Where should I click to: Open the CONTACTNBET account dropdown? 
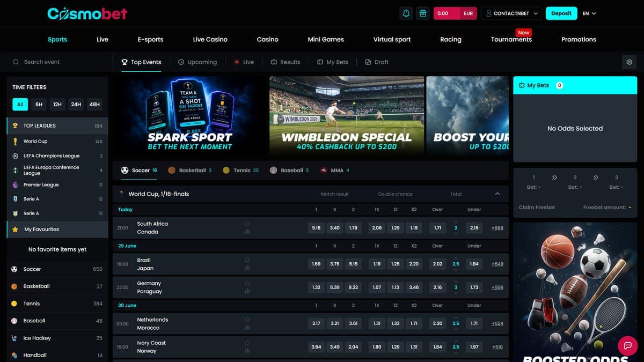click(511, 13)
